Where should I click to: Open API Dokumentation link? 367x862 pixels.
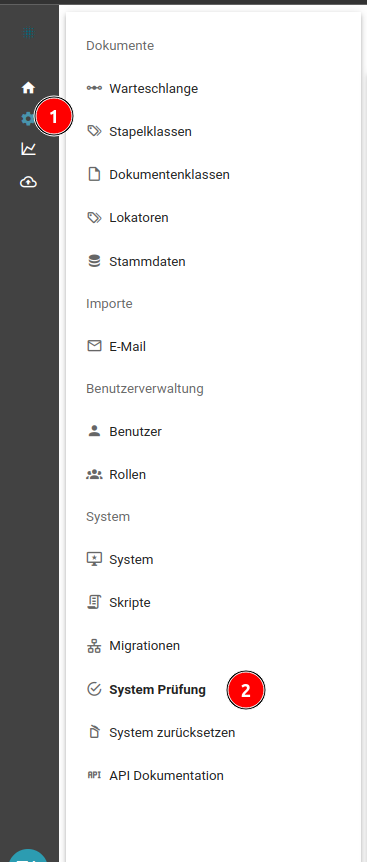pyautogui.click(x=166, y=776)
